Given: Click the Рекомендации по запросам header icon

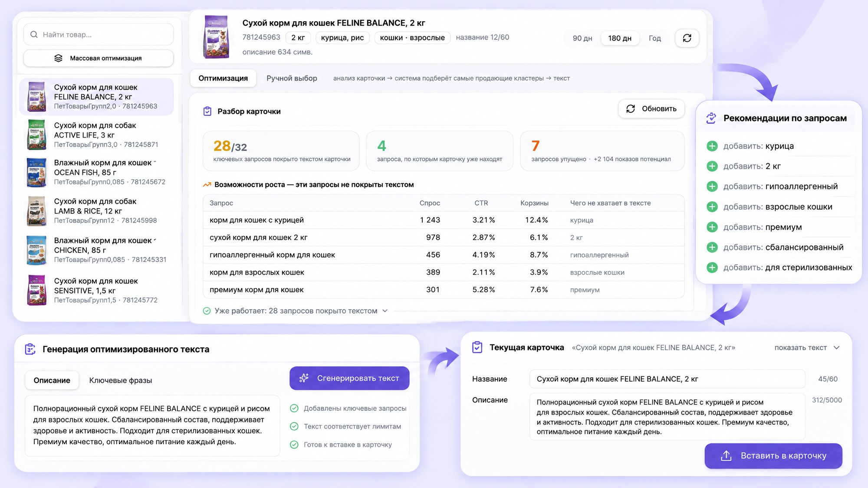Looking at the screenshot, I should point(711,118).
